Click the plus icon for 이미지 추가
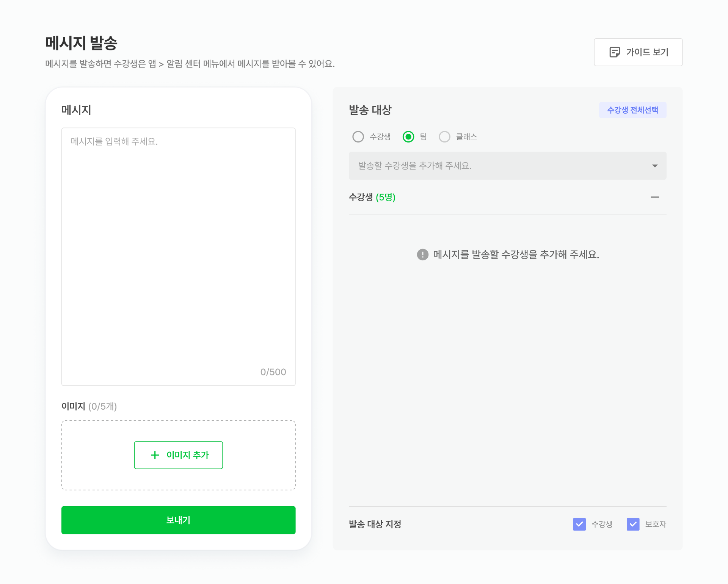This screenshot has height=584, width=728. [x=155, y=455]
